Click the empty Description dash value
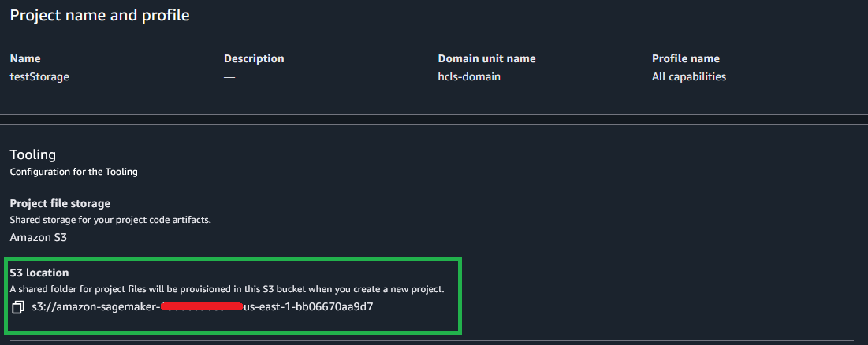 tap(229, 76)
